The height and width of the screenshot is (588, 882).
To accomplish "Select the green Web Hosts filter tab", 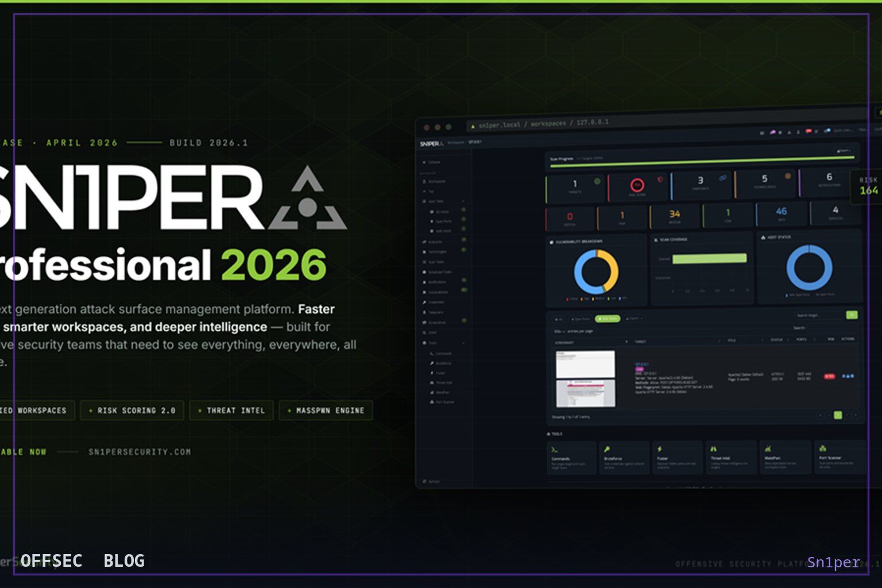I will [x=608, y=318].
